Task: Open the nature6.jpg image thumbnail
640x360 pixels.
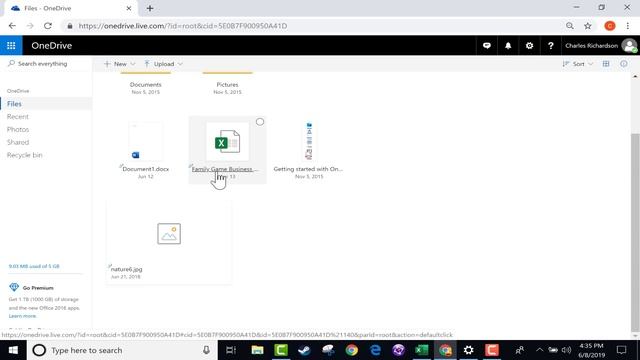Action: click(x=169, y=233)
